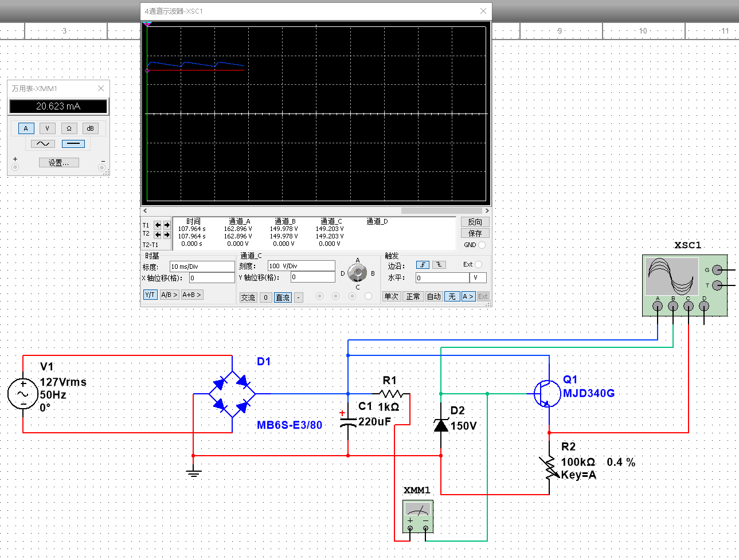739x560 pixels.
Task: Click the Y轴位移 offset input field
Action: coord(312,277)
